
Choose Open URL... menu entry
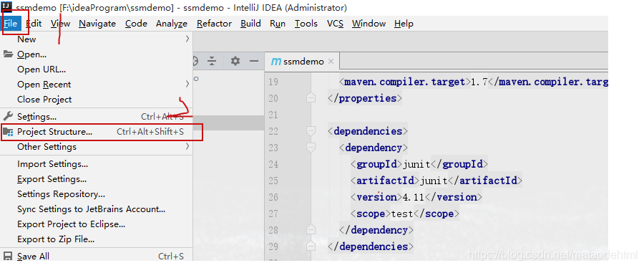97,70
